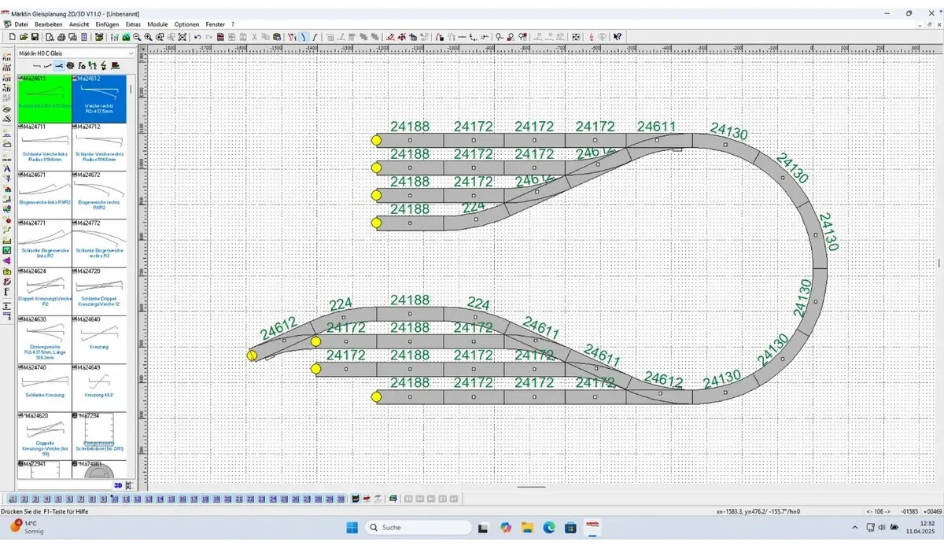Toggle layer 20 button

click(227, 499)
